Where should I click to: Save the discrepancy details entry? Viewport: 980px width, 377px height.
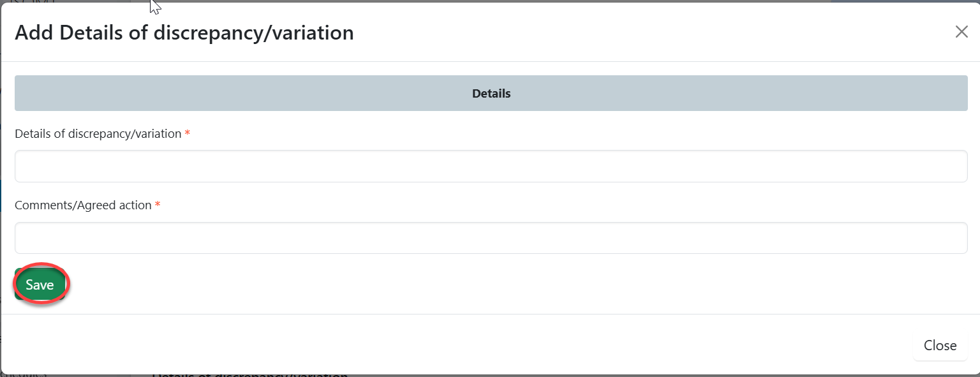(x=40, y=285)
